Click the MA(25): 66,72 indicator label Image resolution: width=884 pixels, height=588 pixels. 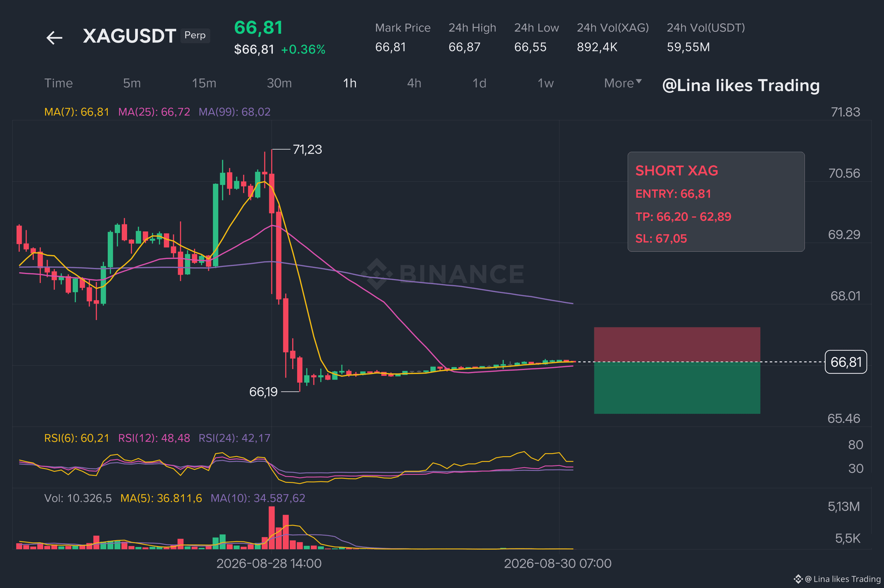click(x=154, y=112)
